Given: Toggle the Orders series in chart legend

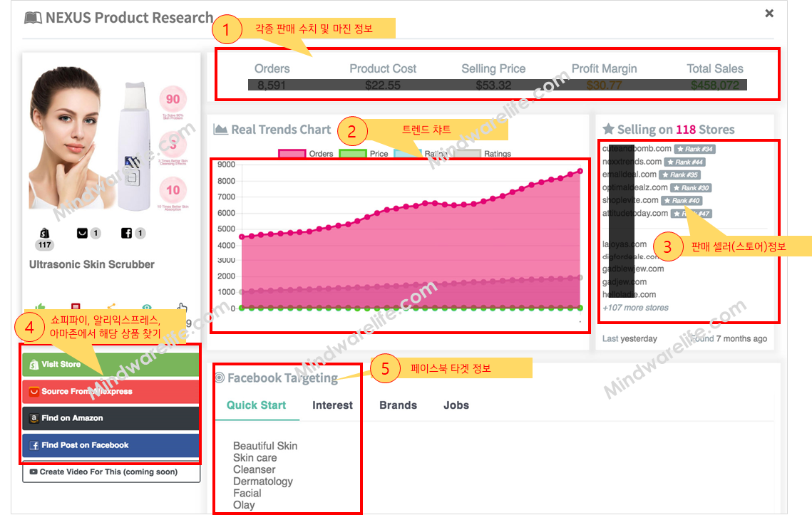Looking at the screenshot, I should 306,154.
